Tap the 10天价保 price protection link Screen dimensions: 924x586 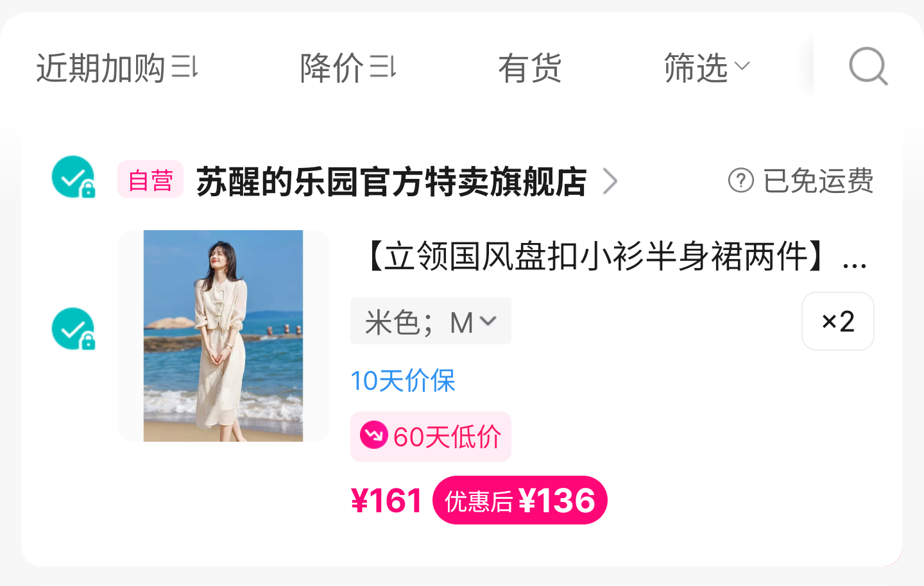pyautogui.click(x=403, y=381)
